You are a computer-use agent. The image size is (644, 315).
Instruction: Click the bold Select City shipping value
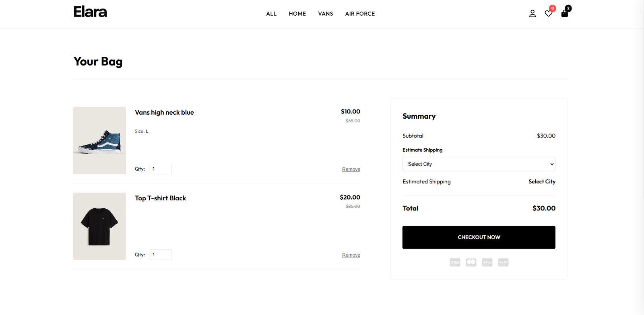[542, 182]
